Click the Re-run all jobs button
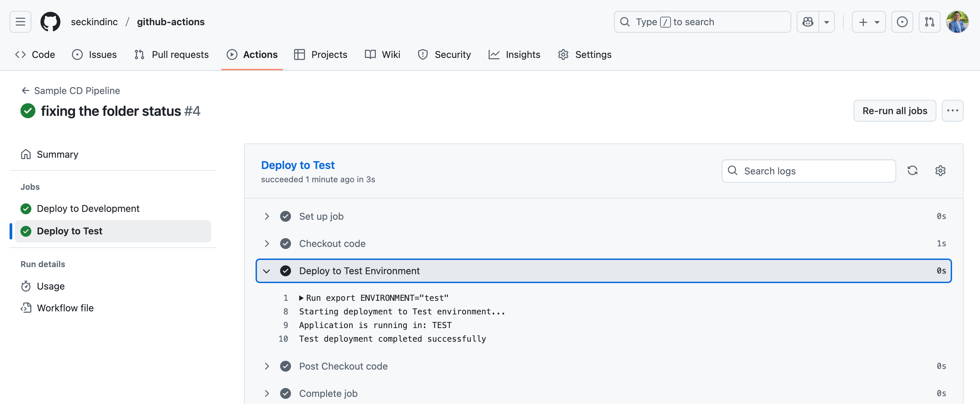The height and width of the screenshot is (404, 980). [894, 111]
